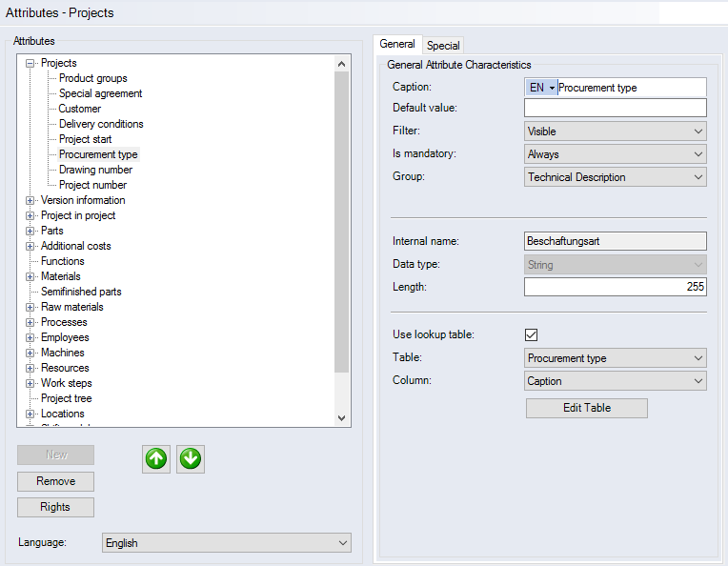Screen dimensions: 728x566
Task: Select the Customer attribute
Action: tap(80, 109)
